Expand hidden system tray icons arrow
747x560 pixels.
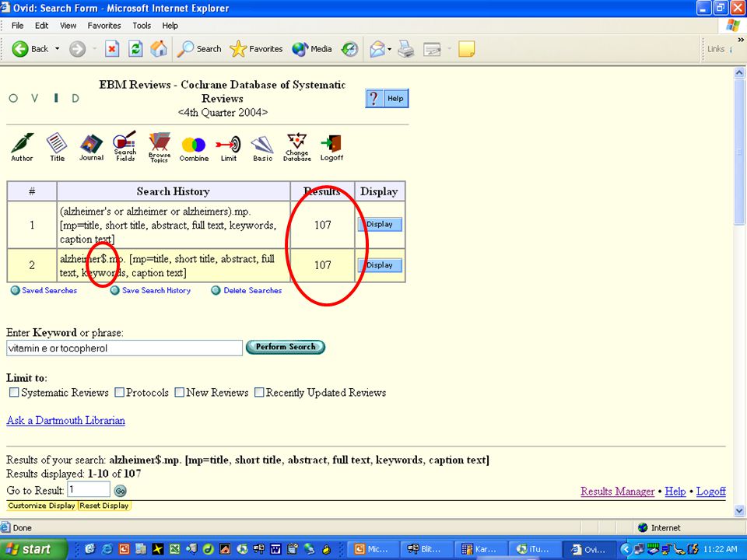pyautogui.click(x=626, y=549)
